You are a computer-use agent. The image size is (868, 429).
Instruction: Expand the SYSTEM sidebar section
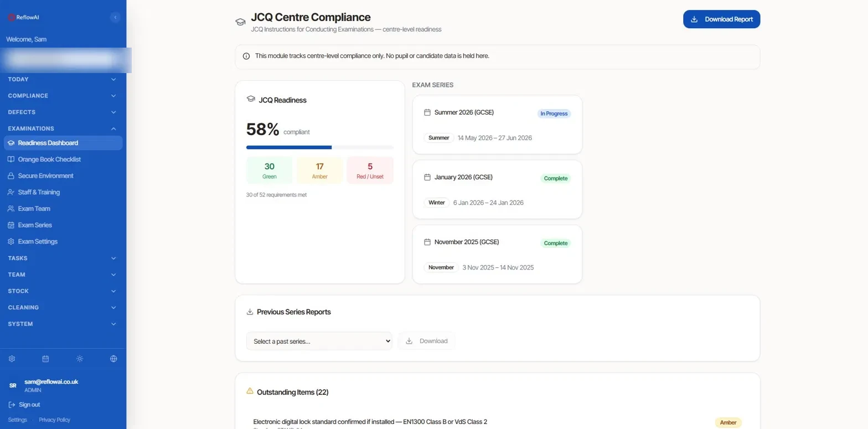(63, 324)
